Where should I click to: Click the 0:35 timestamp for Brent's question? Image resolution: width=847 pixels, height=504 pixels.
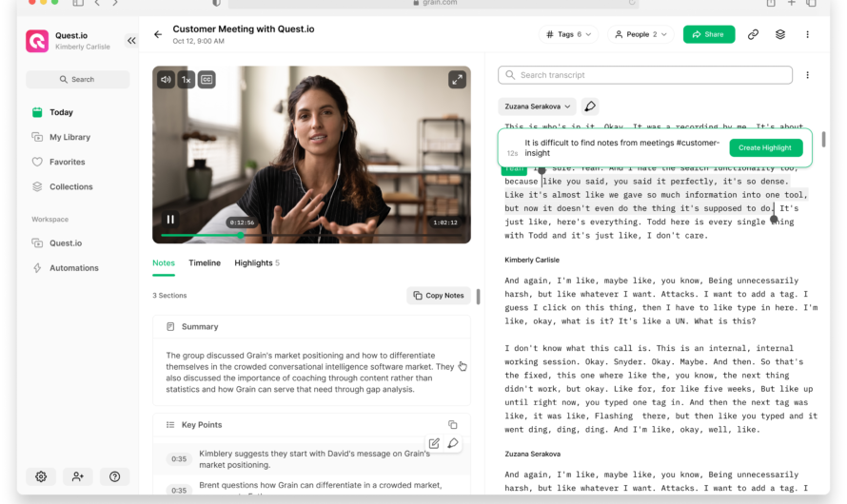pos(179,490)
